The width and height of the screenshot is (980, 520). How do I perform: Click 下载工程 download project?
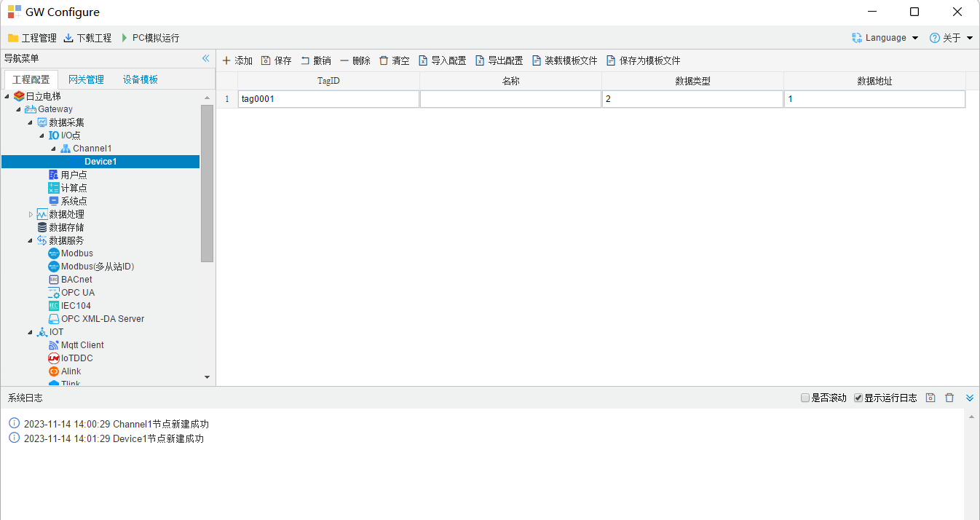click(x=87, y=38)
